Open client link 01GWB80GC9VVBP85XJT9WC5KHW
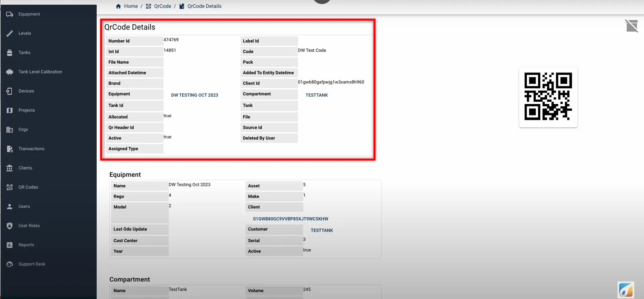Image resolution: width=644 pixels, height=299 pixels. (x=290, y=219)
